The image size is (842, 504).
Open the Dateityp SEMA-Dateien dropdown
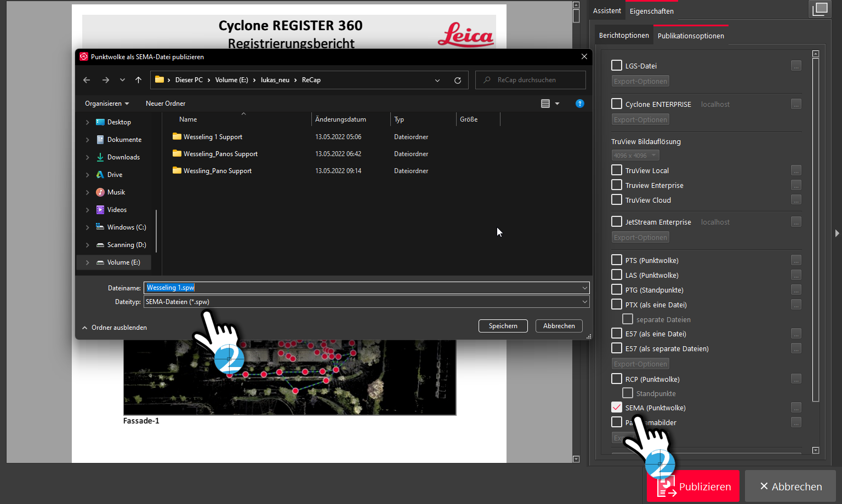point(367,302)
